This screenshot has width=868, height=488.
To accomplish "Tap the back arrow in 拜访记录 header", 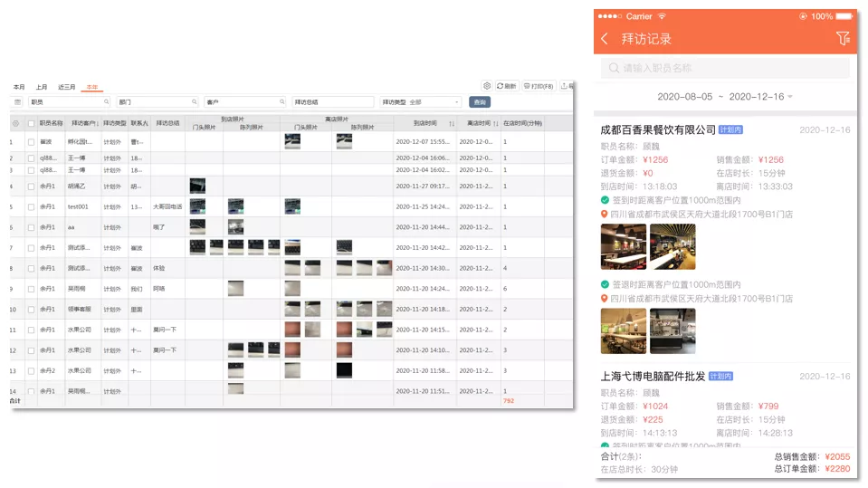I will coord(605,39).
